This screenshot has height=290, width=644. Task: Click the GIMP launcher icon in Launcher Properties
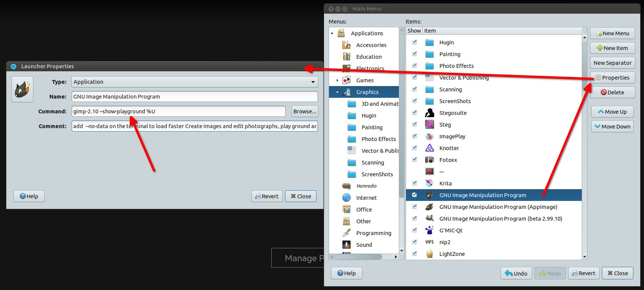[x=22, y=89]
